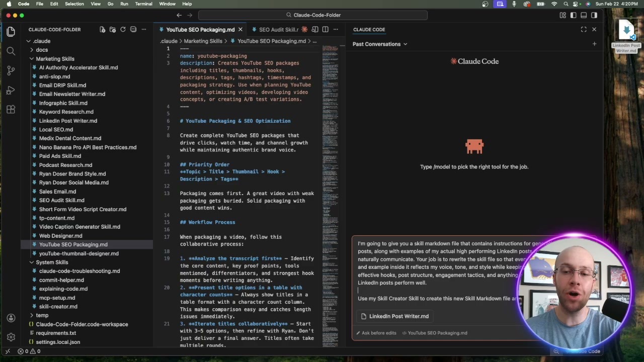Click the Claude-Code-Folder command center search

tap(312, 15)
